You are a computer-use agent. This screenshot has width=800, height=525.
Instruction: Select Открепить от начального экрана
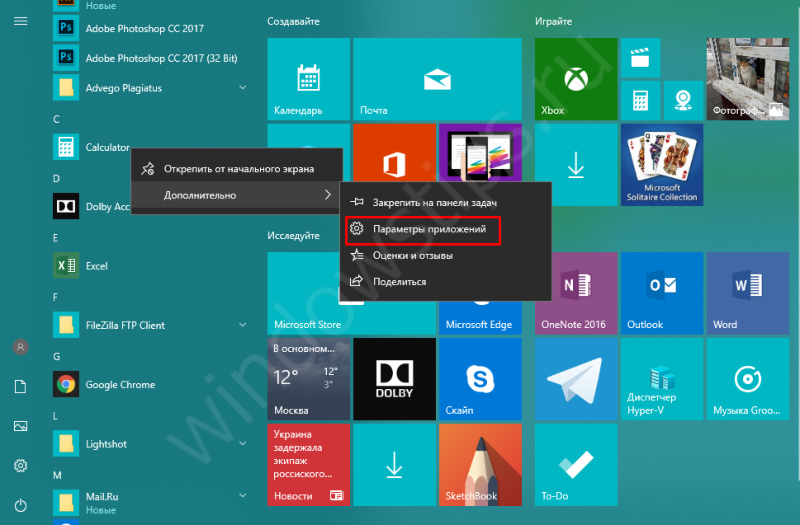(236, 168)
